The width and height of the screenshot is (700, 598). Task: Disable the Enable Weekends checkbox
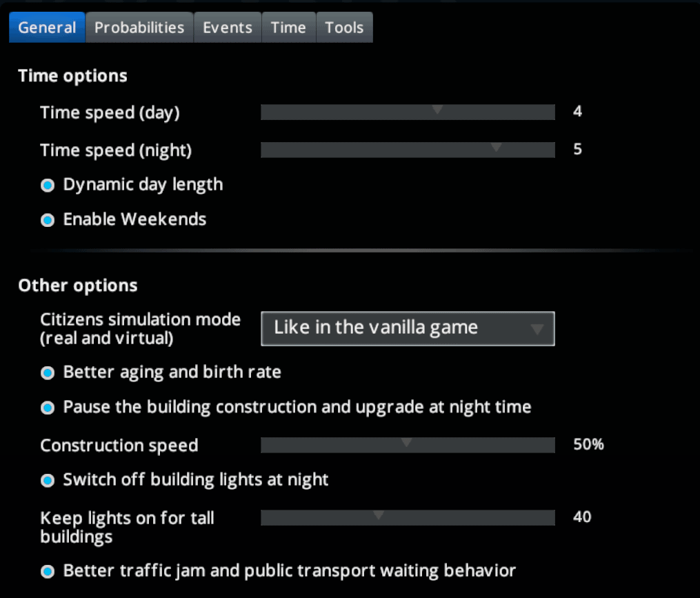pos(48,220)
